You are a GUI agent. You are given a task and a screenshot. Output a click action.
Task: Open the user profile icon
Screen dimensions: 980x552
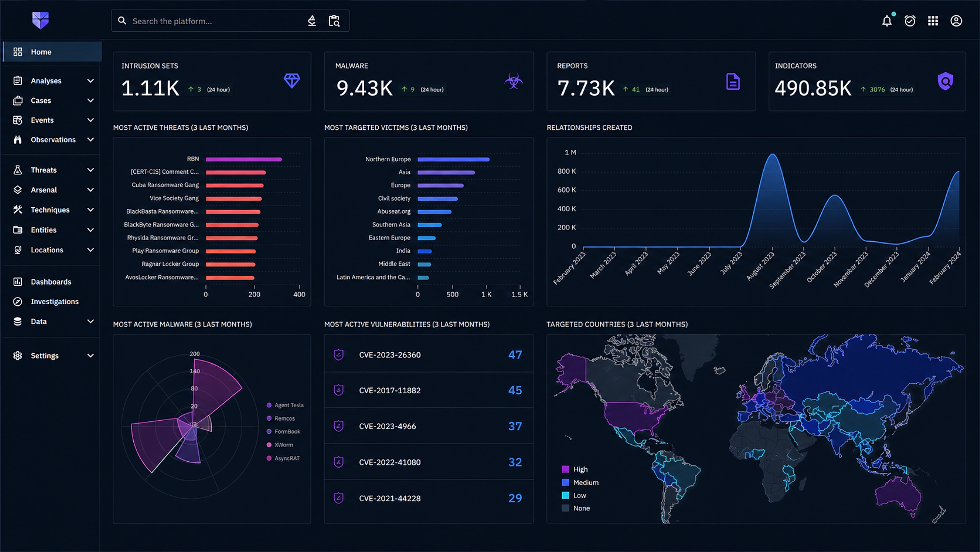click(956, 21)
